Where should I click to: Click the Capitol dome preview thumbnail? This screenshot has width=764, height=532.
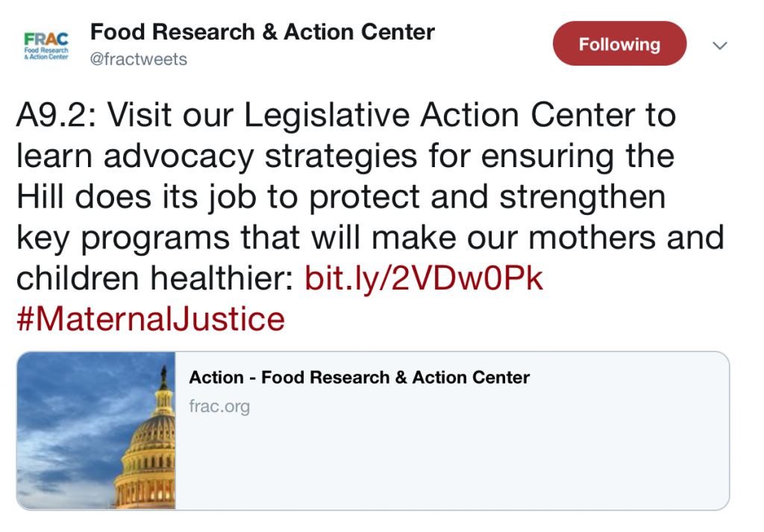(x=96, y=431)
